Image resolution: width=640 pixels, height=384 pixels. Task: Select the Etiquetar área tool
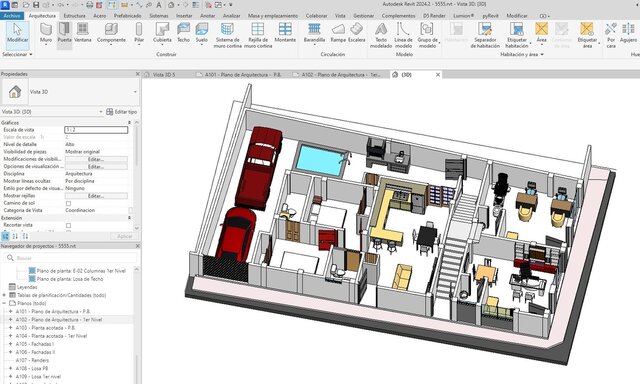tap(587, 35)
